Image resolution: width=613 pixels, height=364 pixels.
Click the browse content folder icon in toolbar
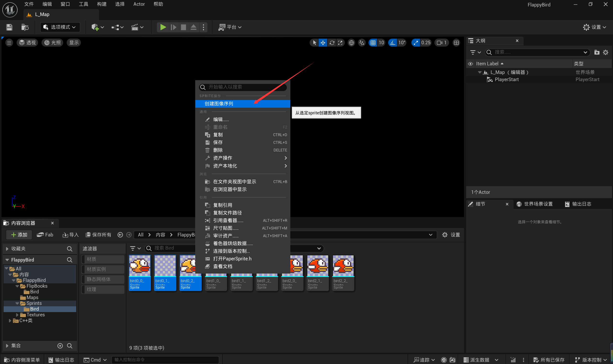(x=25, y=27)
